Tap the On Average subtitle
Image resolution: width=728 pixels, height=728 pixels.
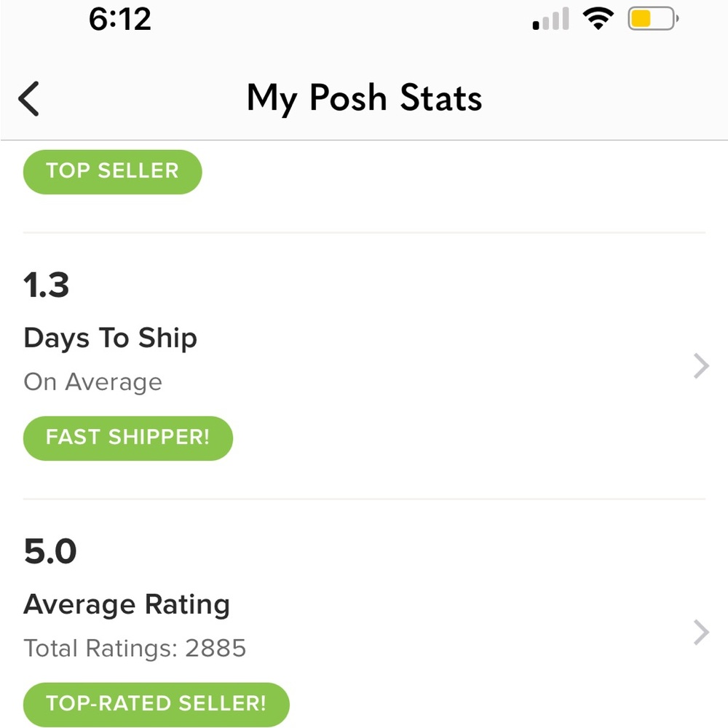tap(93, 382)
